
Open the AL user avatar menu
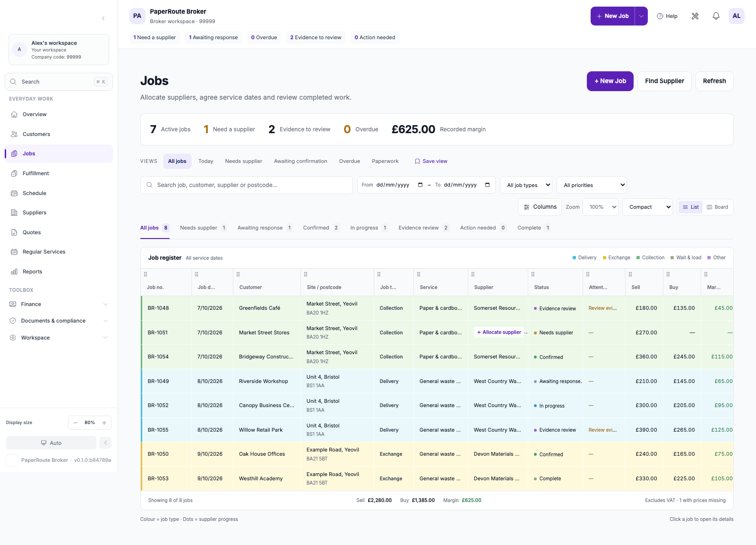pos(737,16)
